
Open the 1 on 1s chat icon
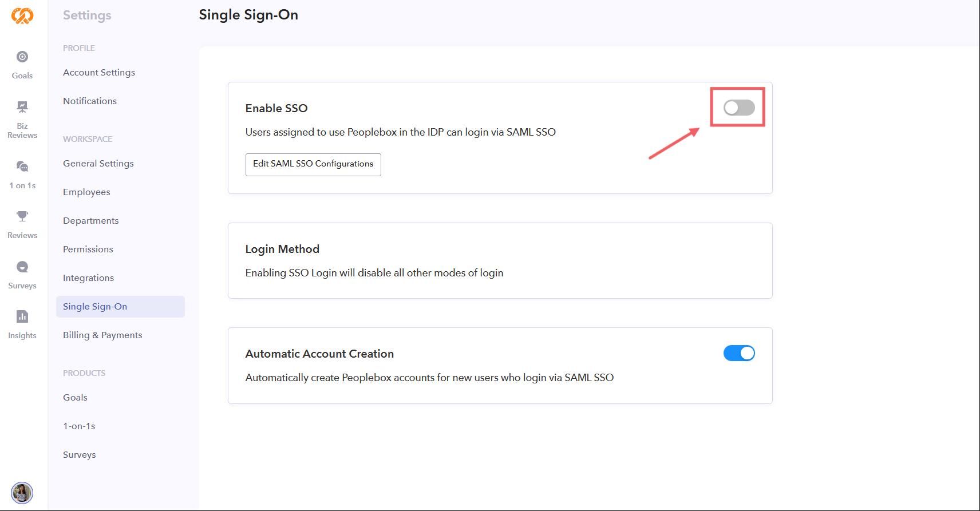pos(22,167)
